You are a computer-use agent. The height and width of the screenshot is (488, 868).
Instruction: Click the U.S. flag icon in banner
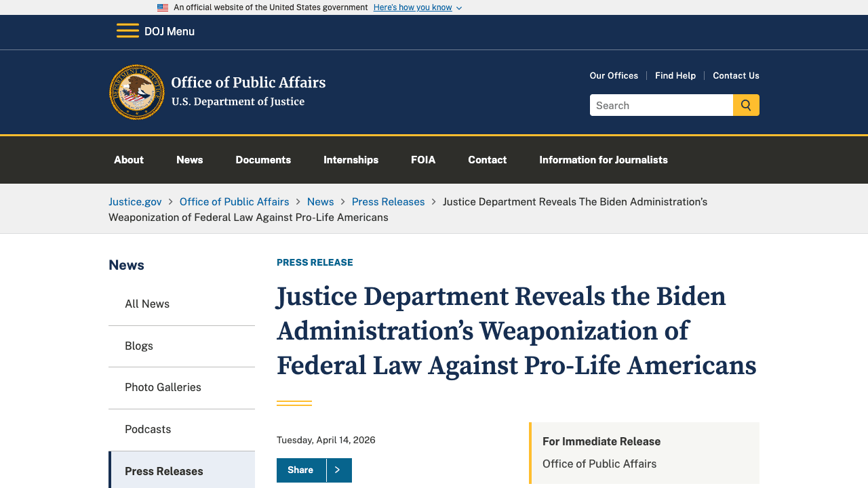[x=163, y=7]
